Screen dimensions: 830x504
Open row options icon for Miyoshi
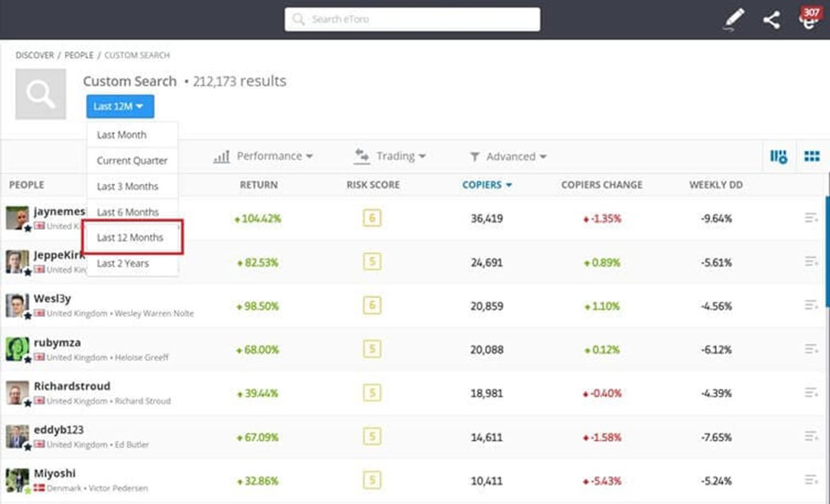[x=811, y=479]
